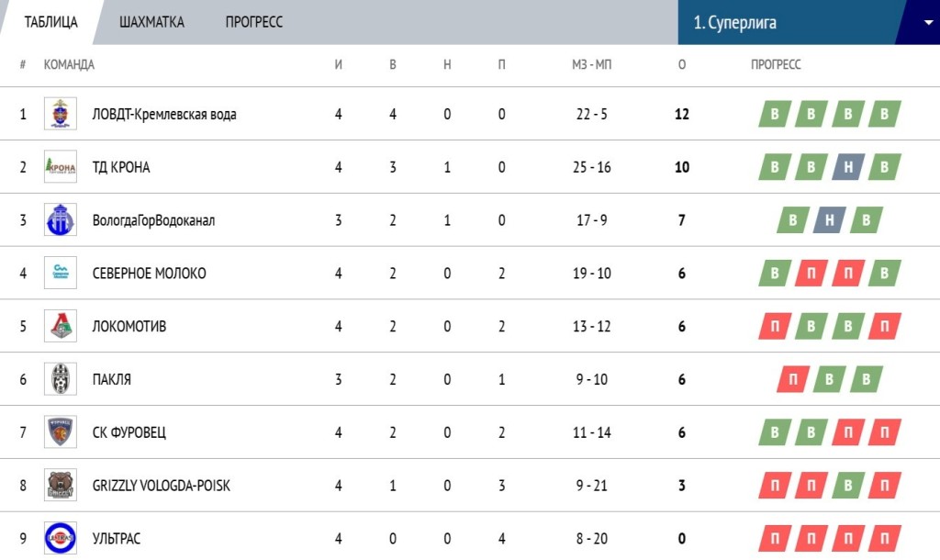940x560 pixels.
Task: Click the GRIZZLY VOLOGDA-POISK bear logo
Action: (x=61, y=486)
